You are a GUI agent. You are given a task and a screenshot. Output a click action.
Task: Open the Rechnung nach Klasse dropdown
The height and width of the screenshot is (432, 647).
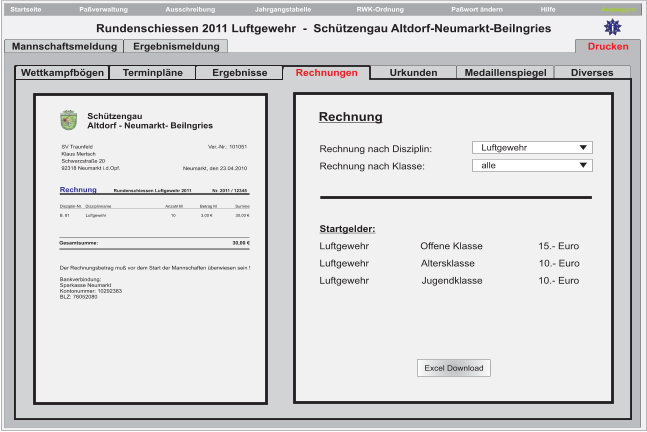(532, 165)
